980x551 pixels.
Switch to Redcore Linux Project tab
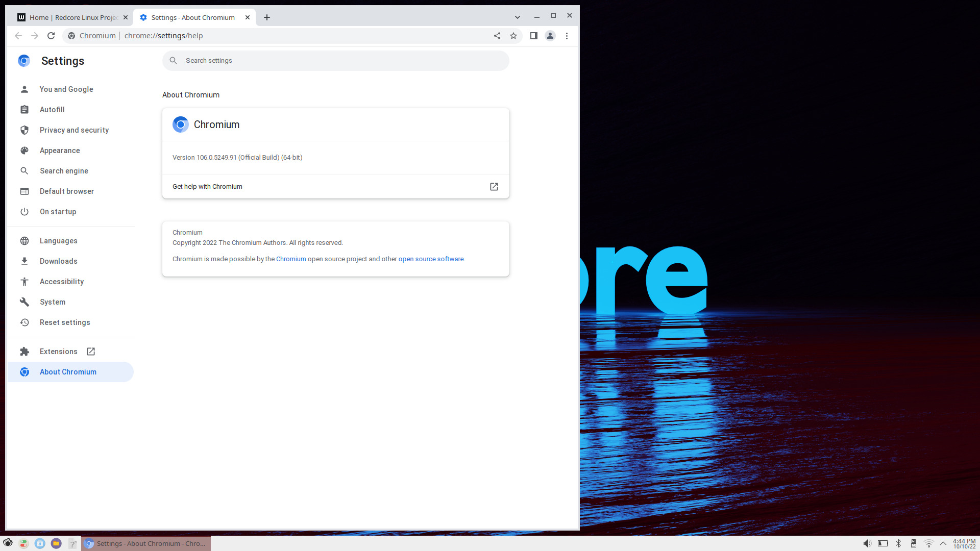[x=72, y=17]
